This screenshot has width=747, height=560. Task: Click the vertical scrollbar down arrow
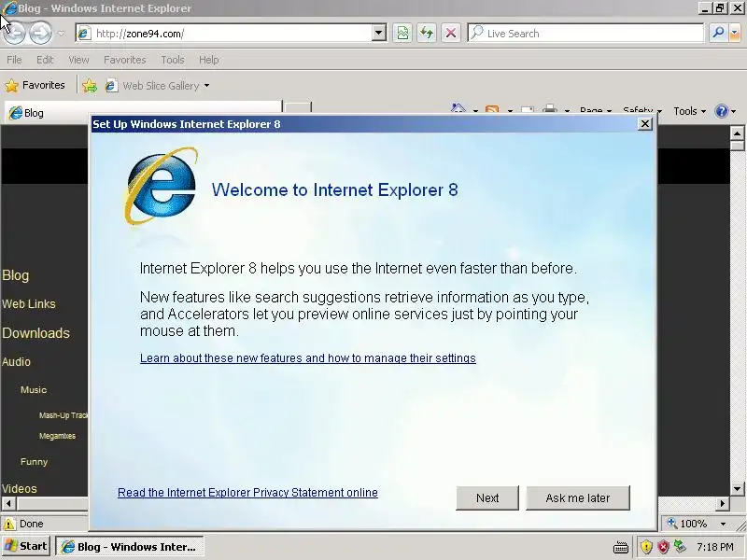[x=737, y=488]
